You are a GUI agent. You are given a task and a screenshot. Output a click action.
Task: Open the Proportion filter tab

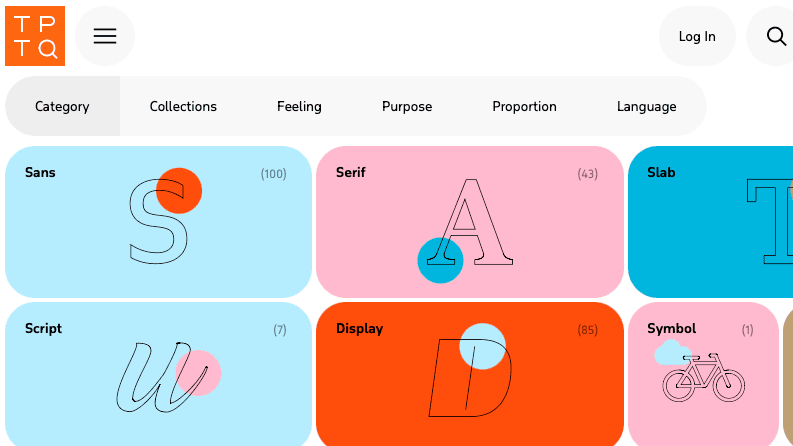point(524,106)
